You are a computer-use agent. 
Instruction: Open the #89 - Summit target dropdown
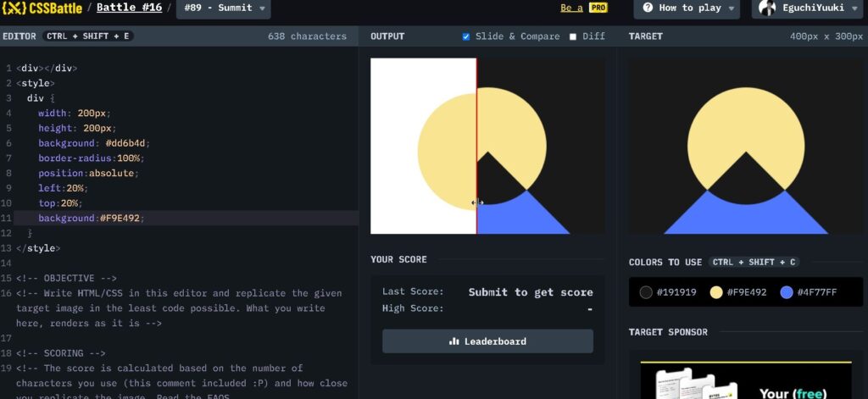click(x=224, y=8)
